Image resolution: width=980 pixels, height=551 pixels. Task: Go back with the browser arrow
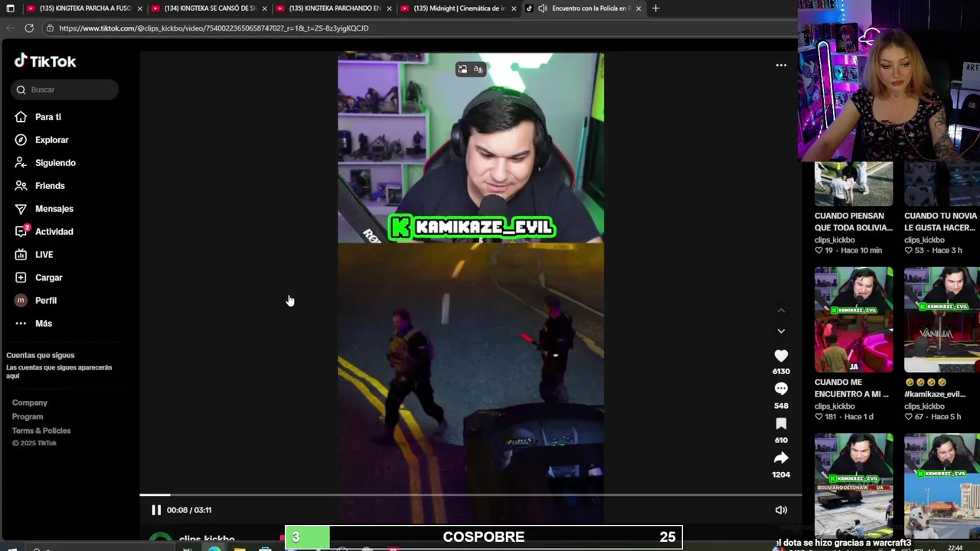click(10, 28)
